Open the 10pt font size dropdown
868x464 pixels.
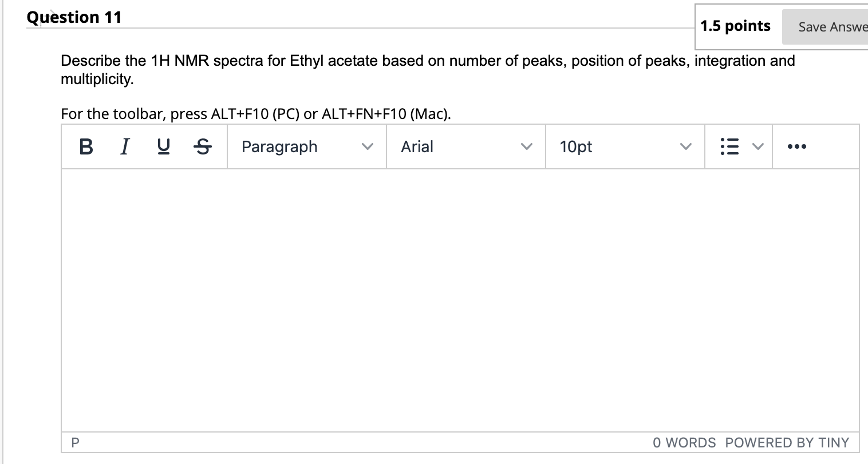[625, 147]
